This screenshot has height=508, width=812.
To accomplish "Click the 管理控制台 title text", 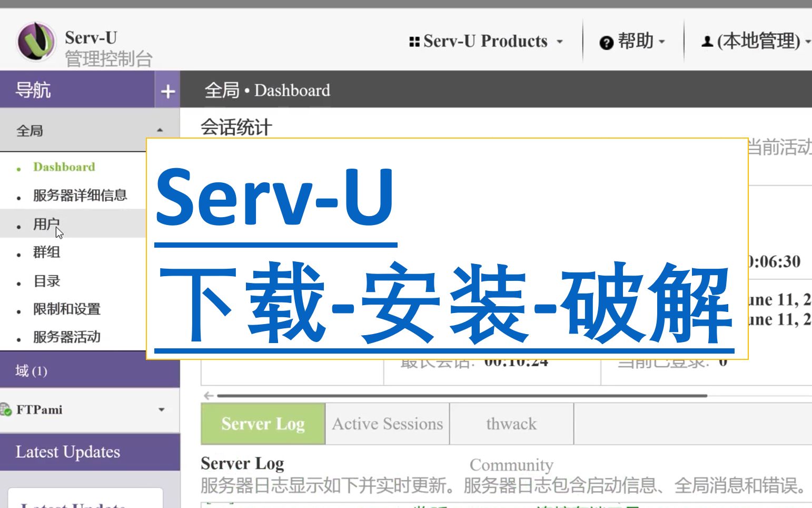I will (108, 58).
